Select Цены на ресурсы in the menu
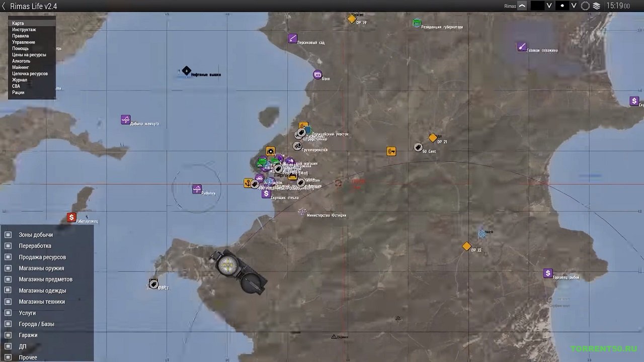 point(29,55)
